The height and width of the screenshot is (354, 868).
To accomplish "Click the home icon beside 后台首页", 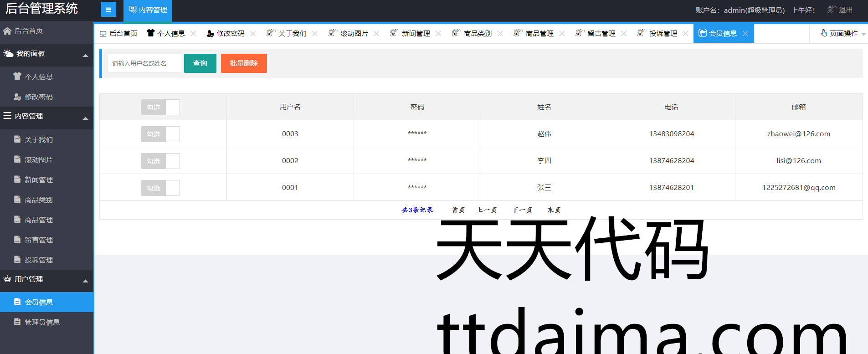I will tap(7, 31).
